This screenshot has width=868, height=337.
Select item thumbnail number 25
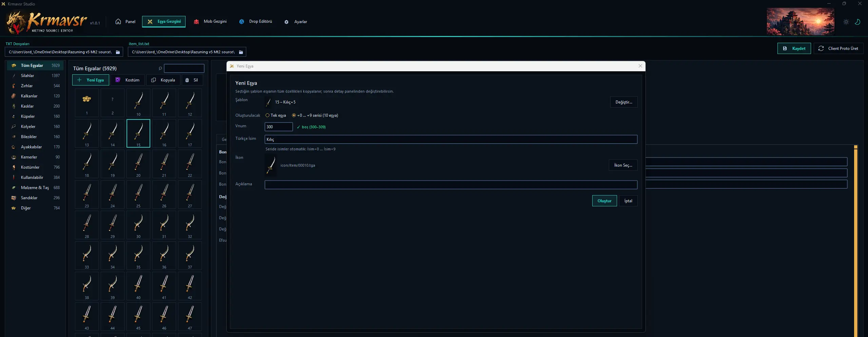(x=138, y=194)
